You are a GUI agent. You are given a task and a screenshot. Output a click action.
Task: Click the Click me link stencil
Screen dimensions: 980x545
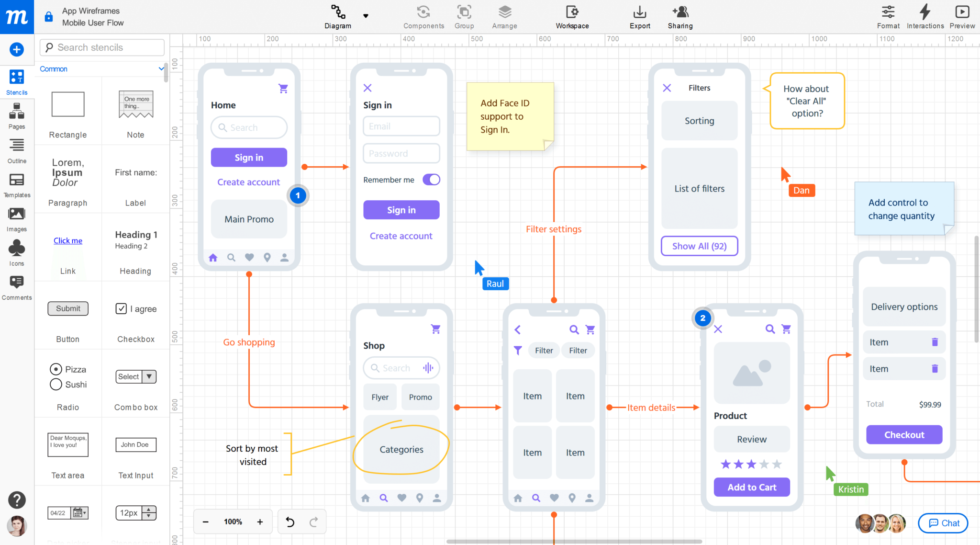point(67,240)
